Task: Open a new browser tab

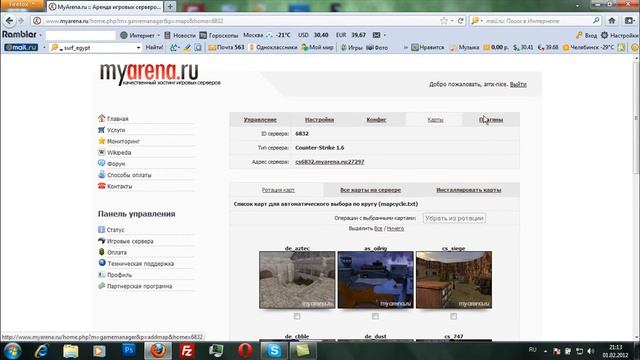Action: click(170, 7)
